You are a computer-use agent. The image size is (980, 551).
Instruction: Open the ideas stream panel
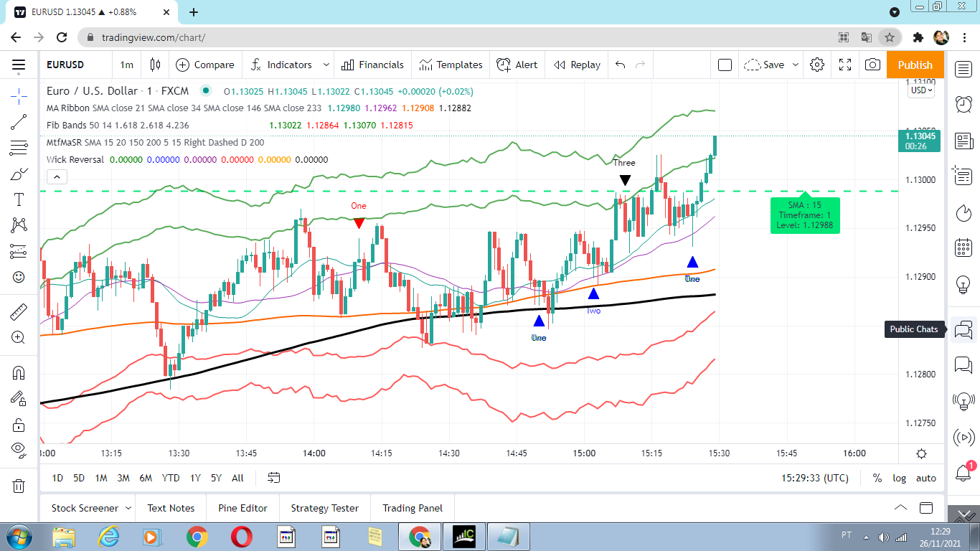963,401
